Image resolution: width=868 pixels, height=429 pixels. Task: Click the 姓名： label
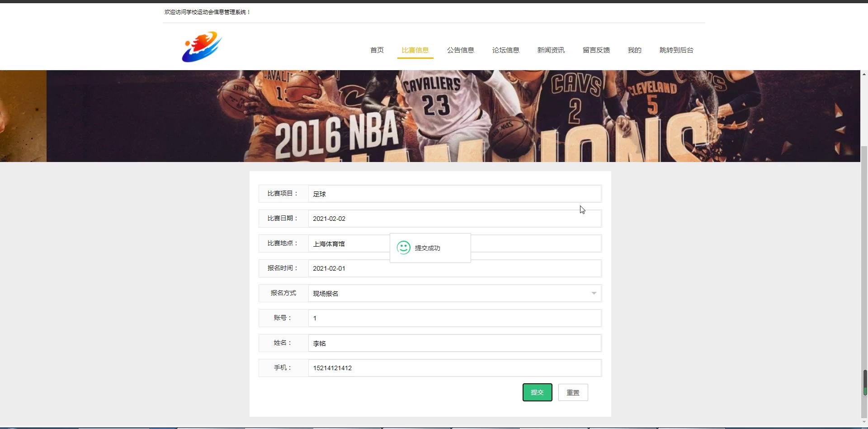pyautogui.click(x=283, y=343)
